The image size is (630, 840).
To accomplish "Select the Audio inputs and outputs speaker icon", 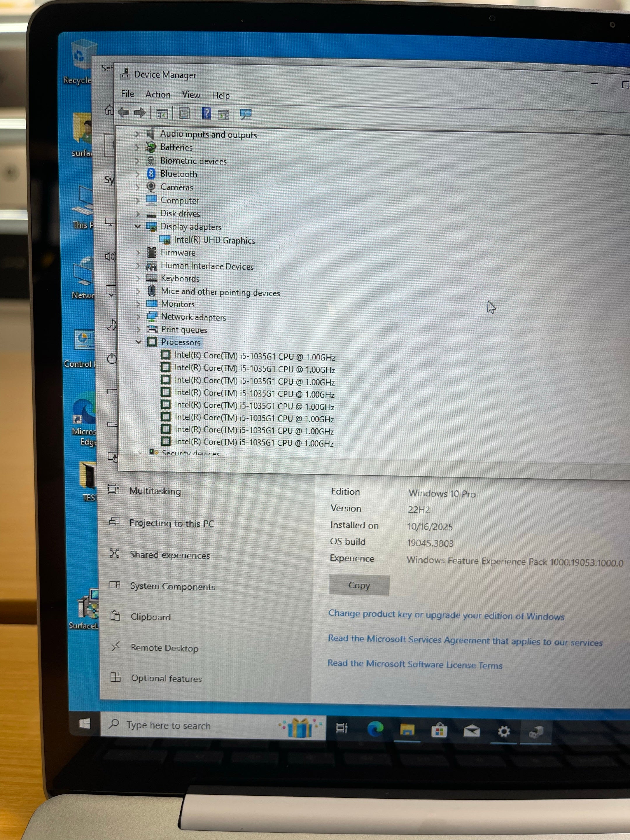I will pyautogui.click(x=151, y=133).
